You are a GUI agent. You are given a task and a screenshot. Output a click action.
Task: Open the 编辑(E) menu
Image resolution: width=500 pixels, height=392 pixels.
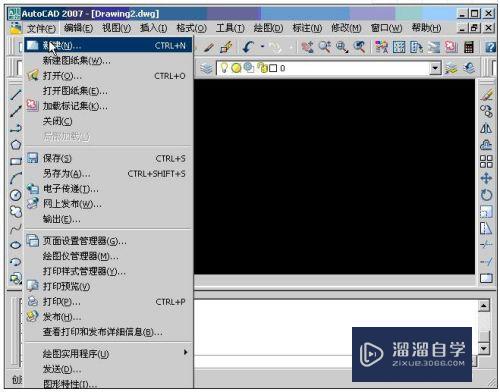[x=78, y=28]
